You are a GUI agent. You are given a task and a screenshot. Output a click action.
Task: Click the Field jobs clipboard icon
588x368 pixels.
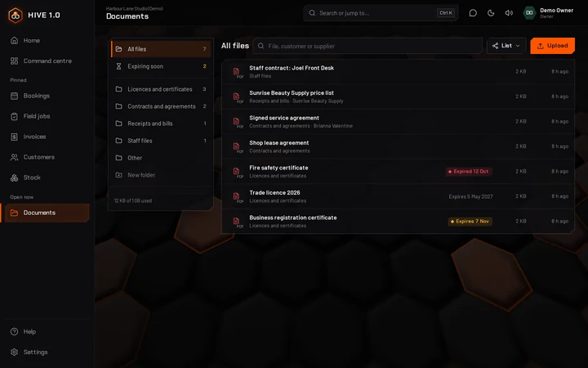coord(14,116)
